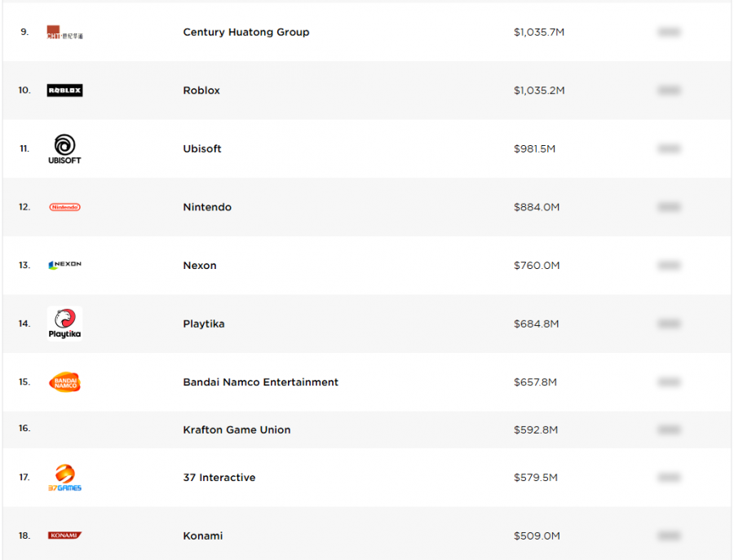Click the Century Huatong Group logo
The image size is (734, 560).
point(64,33)
